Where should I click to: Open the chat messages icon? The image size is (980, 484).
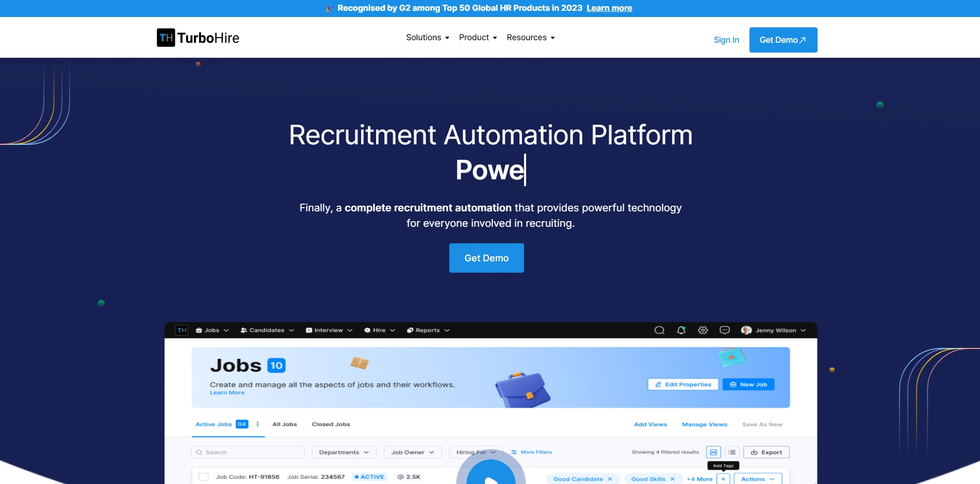point(725,330)
